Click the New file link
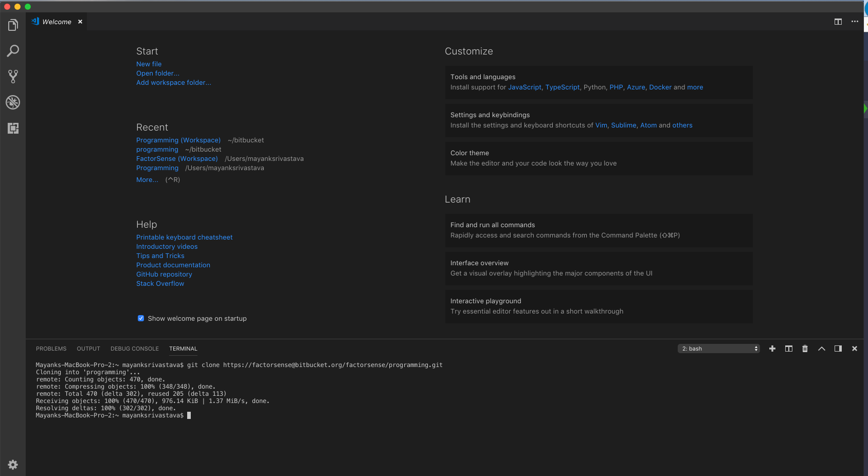This screenshot has height=476, width=868. pyautogui.click(x=149, y=64)
